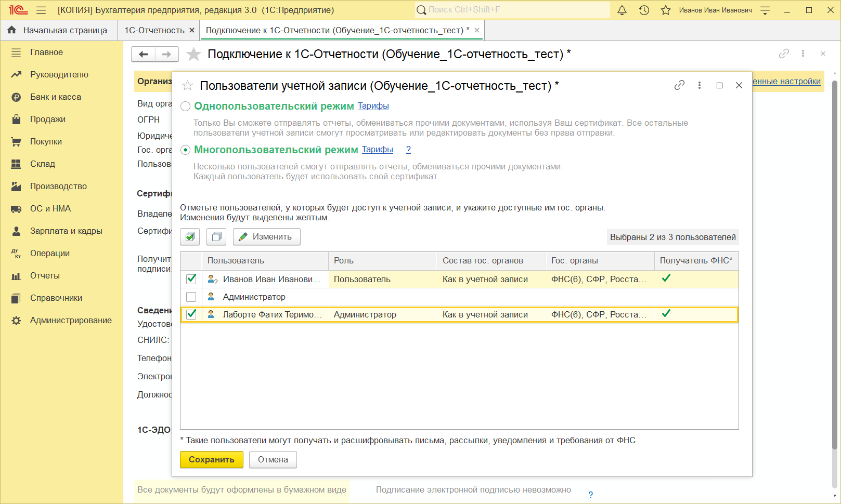Check all users with the checkmark icon button

coord(190,237)
